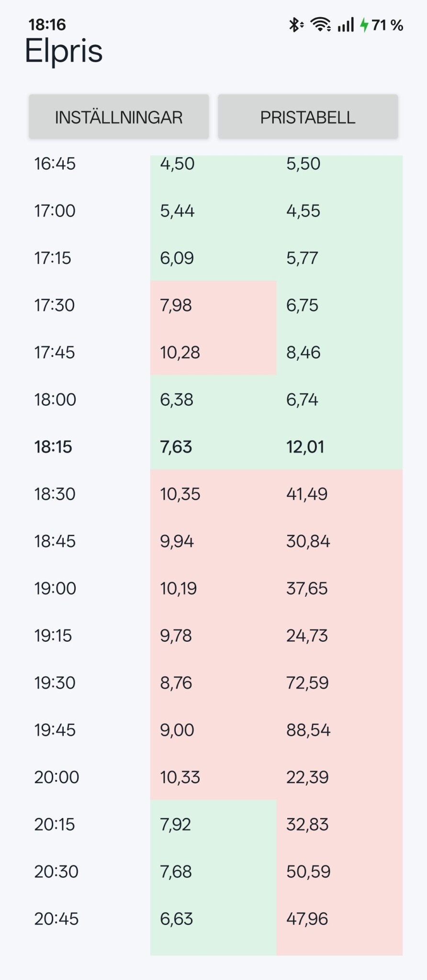Image resolution: width=427 pixels, height=980 pixels.
Task: Tap the status bar clock 18:16
Action: point(47,24)
